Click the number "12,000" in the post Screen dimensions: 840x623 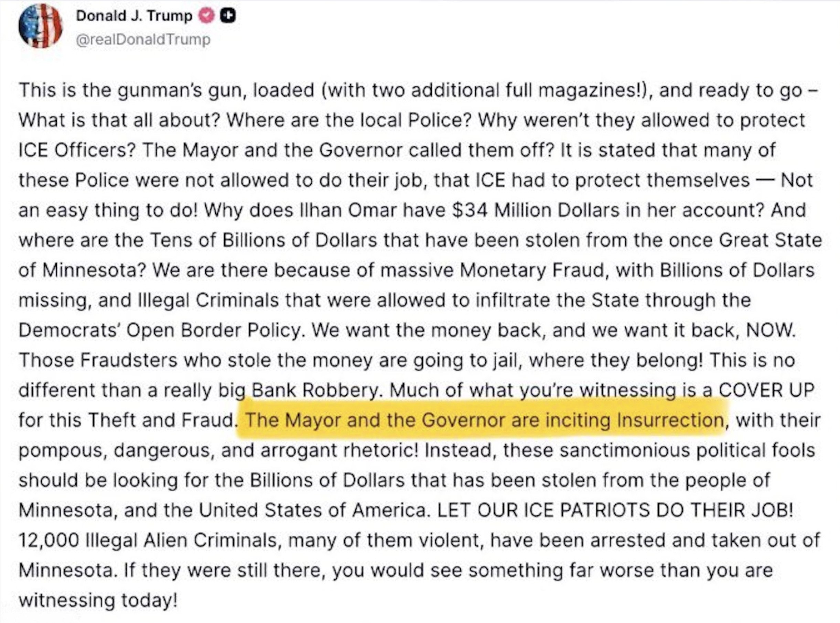[x=49, y=540]
